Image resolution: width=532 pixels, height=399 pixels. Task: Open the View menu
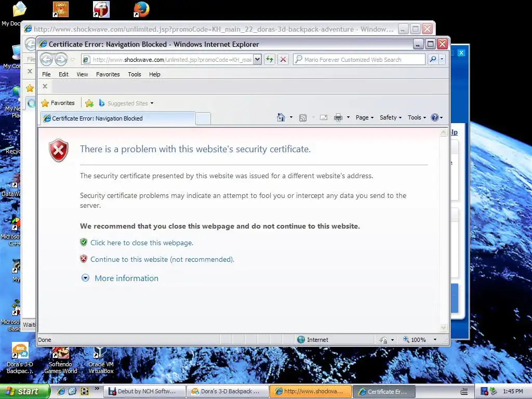coord(82,74)
